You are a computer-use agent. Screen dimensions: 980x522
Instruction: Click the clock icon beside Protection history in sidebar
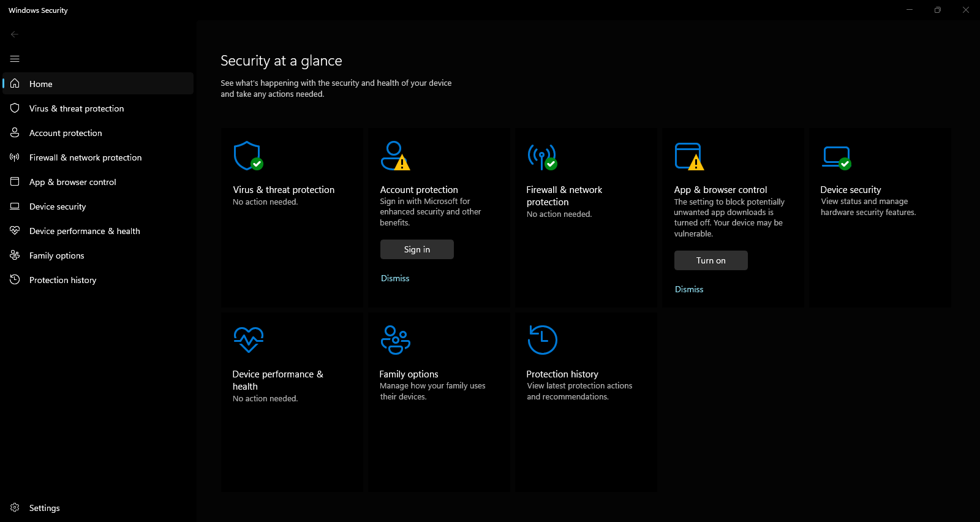tap(15, 279)
